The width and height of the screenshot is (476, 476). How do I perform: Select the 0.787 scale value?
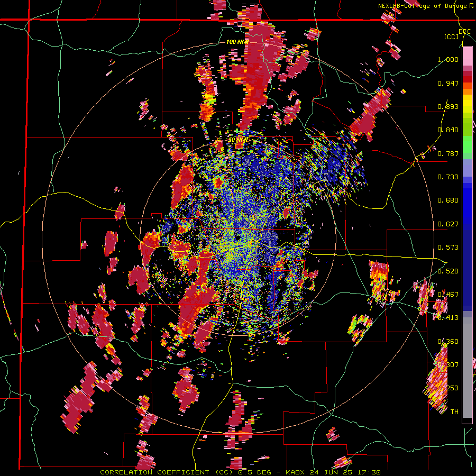(448, 153)
